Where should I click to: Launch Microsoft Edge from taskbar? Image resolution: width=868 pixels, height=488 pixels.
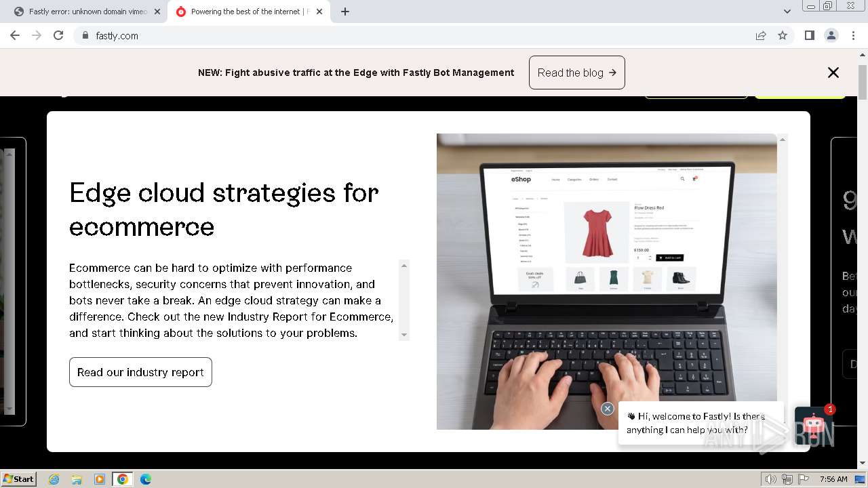[x=146, y=479]
